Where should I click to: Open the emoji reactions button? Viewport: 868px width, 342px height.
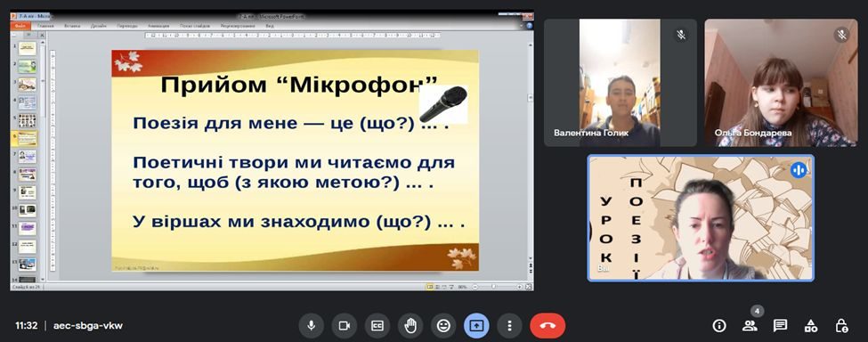click(442, 325)
